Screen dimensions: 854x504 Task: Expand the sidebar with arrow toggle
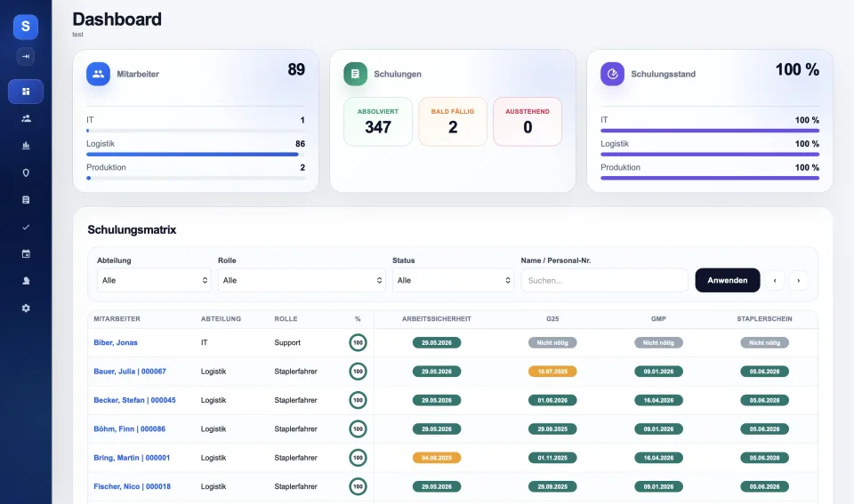pos(26,56)
